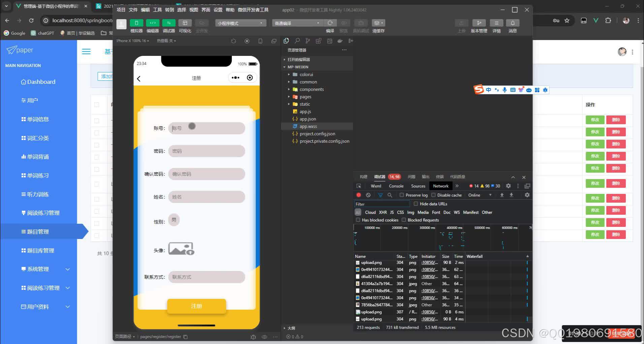Toggle the green 编辑器 editor button
Screen dimensions: 644x344
153,23
